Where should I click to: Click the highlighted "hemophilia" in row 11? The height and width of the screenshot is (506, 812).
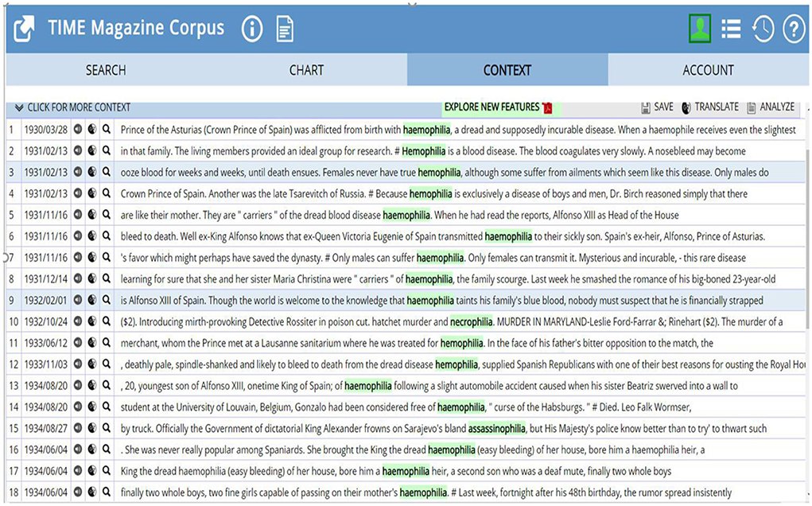coord(462,343)
